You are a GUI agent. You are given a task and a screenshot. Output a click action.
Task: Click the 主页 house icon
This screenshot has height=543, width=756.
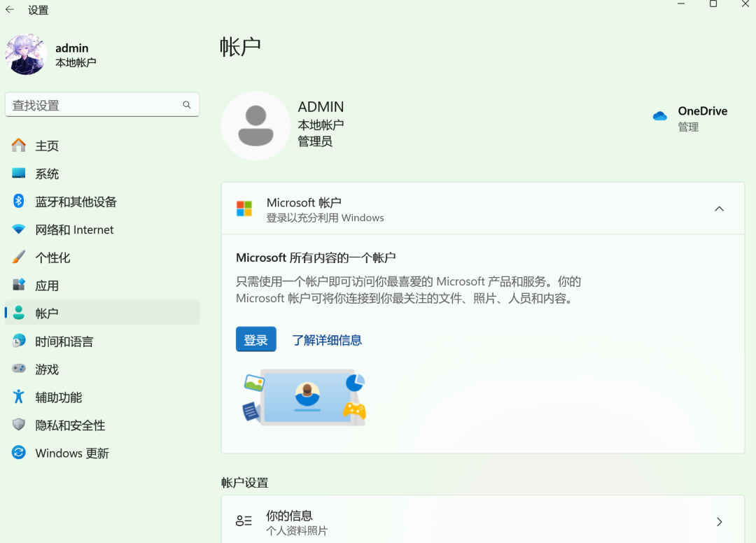coord(19,146)
